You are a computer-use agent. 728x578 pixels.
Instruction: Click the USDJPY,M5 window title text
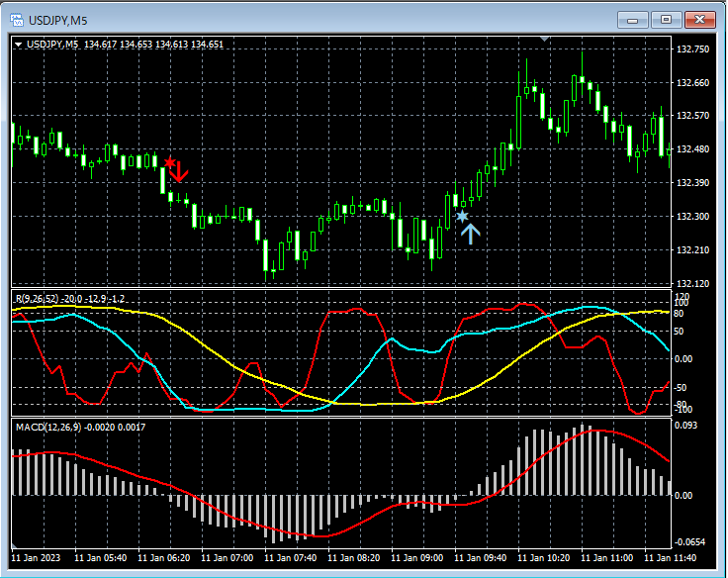click(x=57, y=21)
